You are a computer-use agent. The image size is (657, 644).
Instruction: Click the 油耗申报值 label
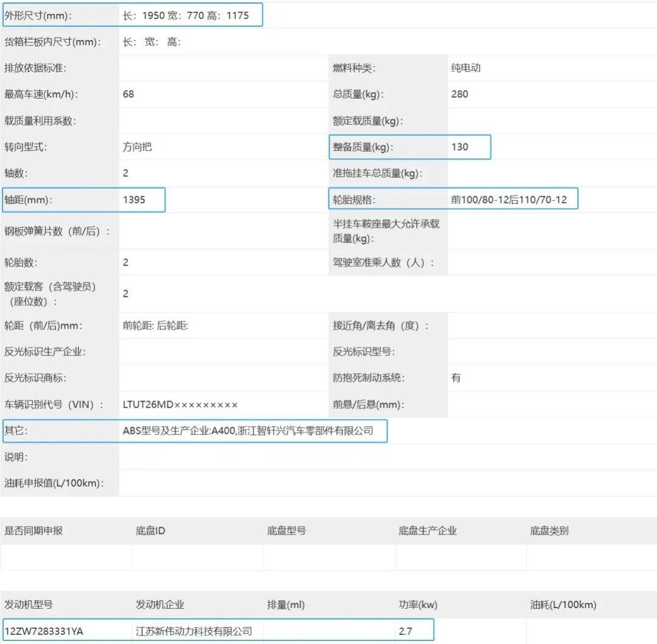click(x=55, y=483)
